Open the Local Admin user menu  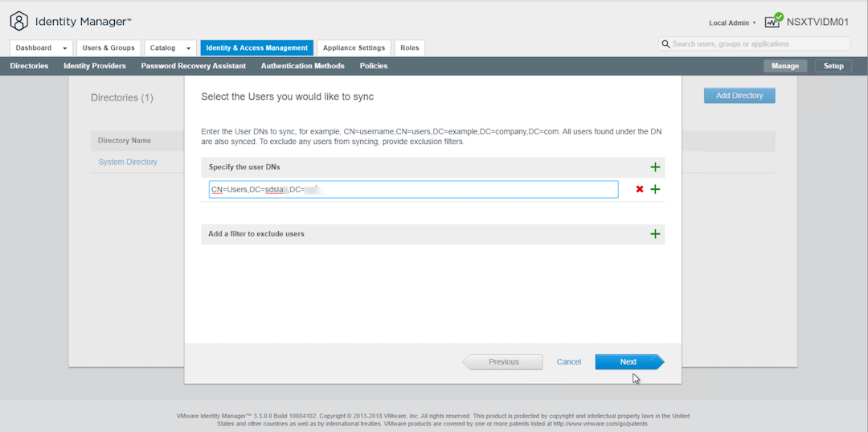click(732, 23)
